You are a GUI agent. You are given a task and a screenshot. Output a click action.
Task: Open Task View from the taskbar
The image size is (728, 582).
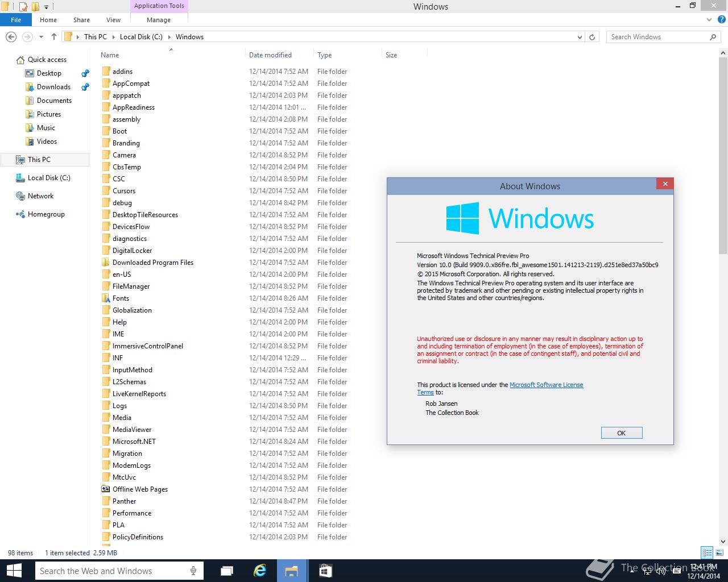click(x=227, y=571)
